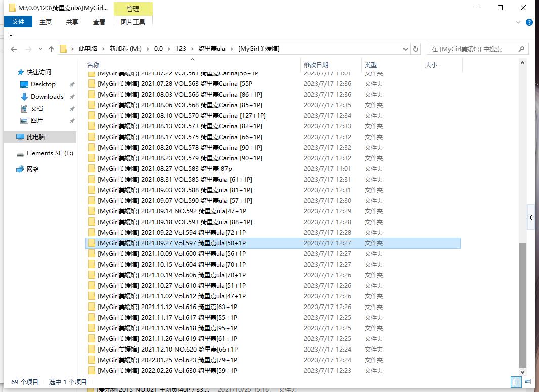Click the address bar folder icon
The height and width of the screenshot is (392, 539).
pyautogui.click(x=64, y=49)
